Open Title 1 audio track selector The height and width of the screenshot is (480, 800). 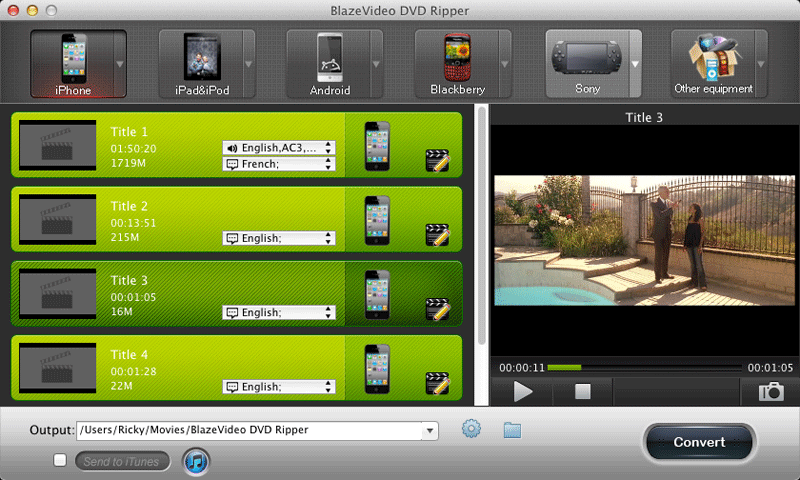click(279, 148)
